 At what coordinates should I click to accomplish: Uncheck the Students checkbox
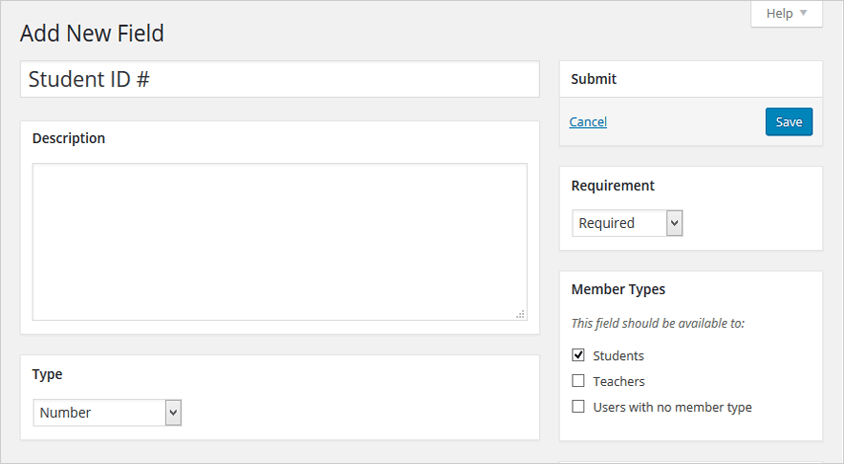coord(578,355)
